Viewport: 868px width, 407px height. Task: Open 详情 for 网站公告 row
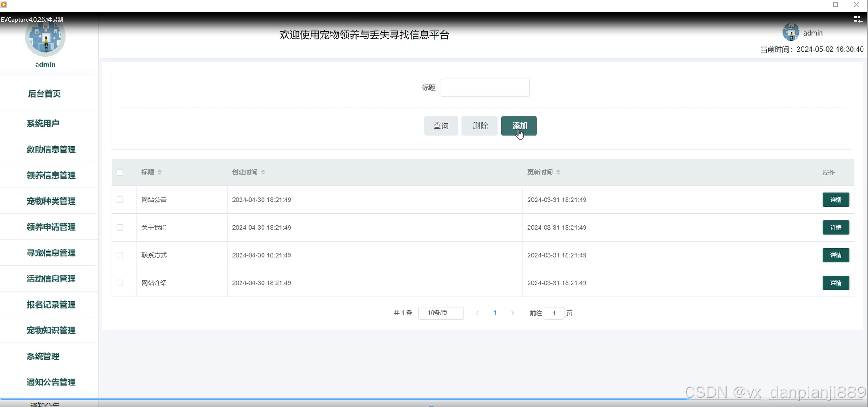click(x=836, y=200)
